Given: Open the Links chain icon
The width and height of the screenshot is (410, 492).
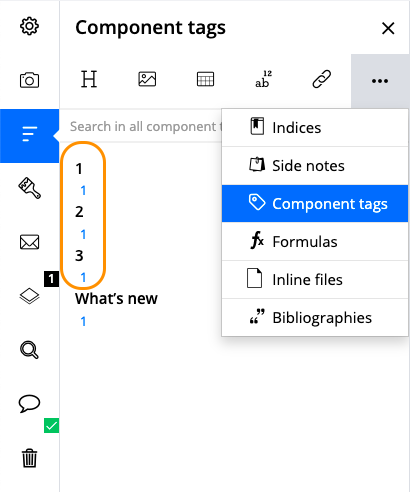Looking at the screenshot, I should pos(322,79).
